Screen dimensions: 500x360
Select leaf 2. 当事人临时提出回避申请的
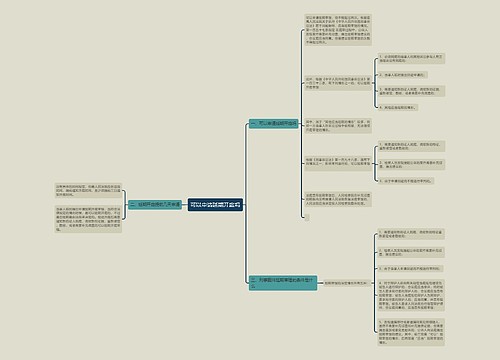403,75
